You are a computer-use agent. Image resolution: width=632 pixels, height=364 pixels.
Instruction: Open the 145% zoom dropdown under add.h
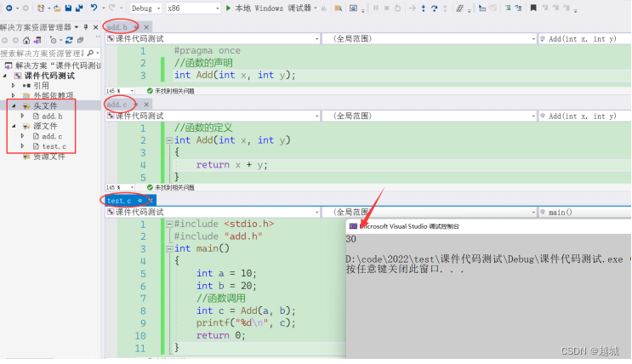tap(120, 91)
